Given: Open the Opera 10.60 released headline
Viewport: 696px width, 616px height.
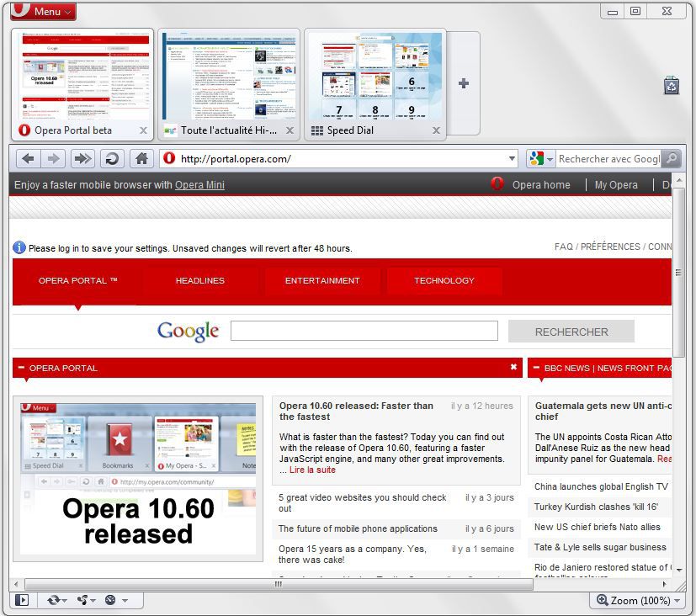Looking at the screenshot, I should pyautogui.click(x=356, y=411).
